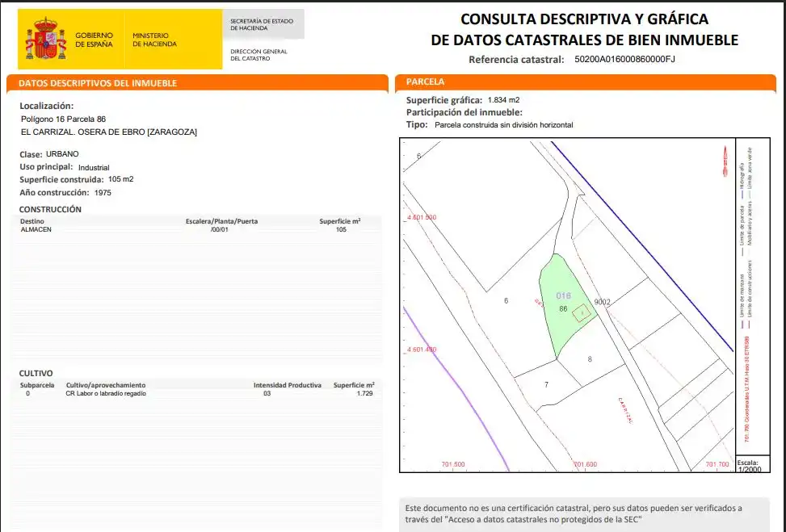
Task: Click the ALMACEN construction row
Action: point(196,229)
